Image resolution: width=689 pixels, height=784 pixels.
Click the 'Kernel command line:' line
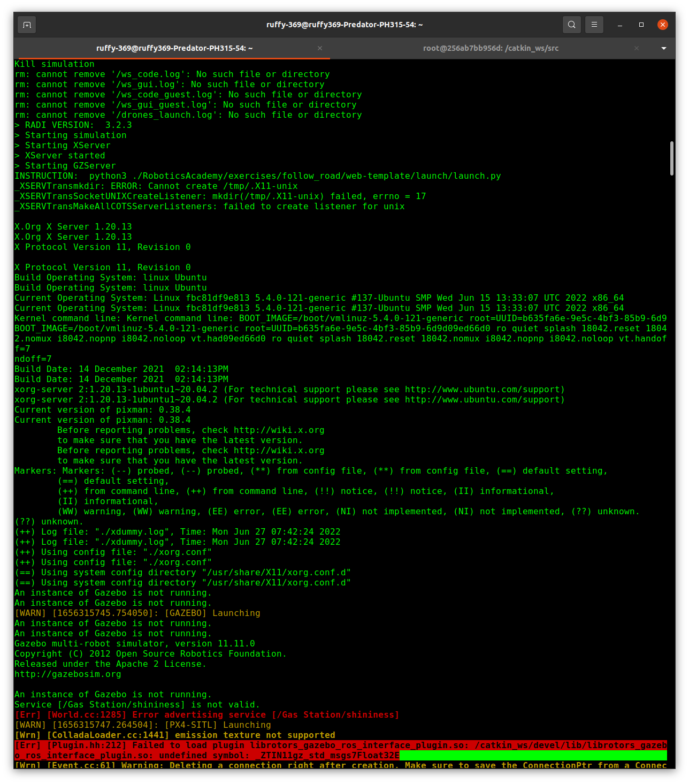[341, 318]
